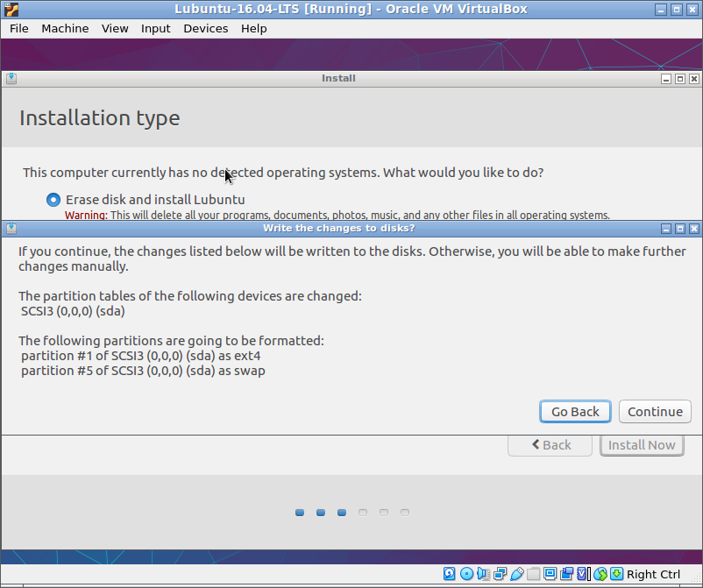Click Continue to write changes to disk

click(655, 411)
